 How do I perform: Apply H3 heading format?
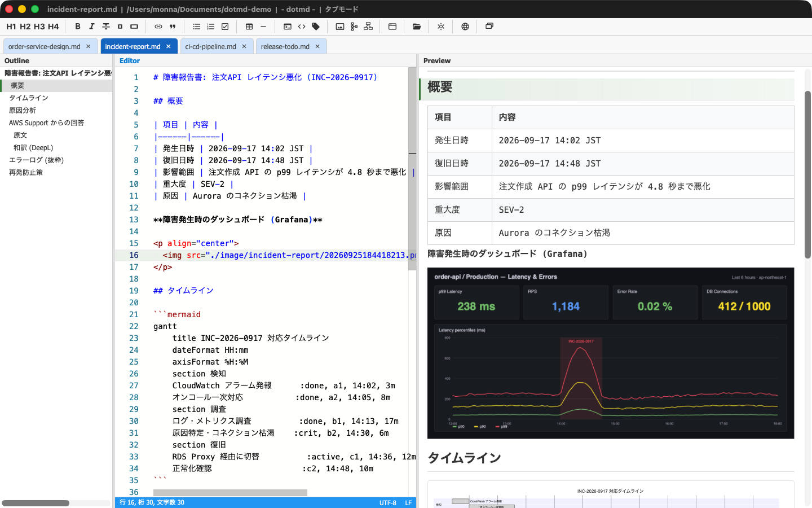[39, 27]
